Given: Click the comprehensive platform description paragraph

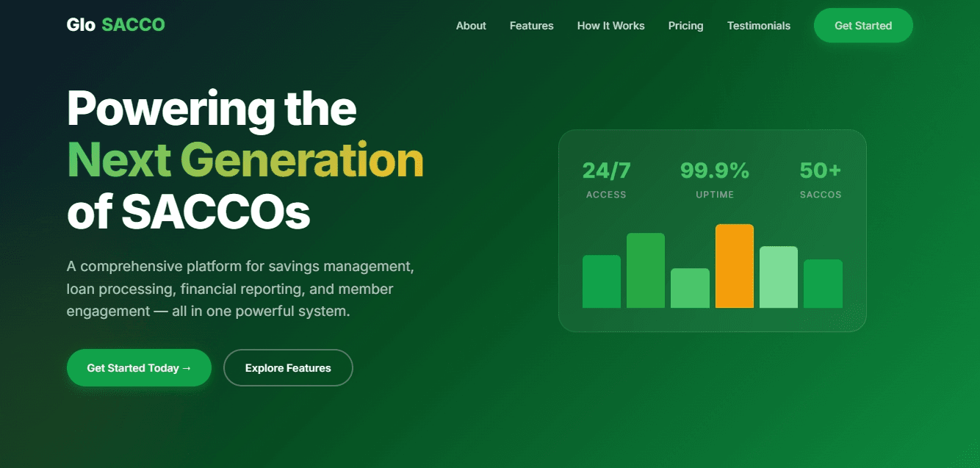Looking at the screenshot, I should pos(240,288).
